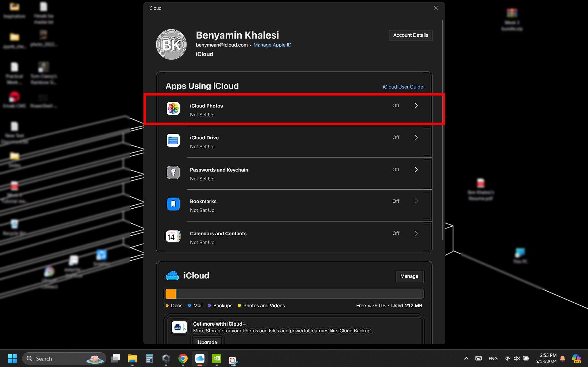Click the taskbar Search box
588x367 pixels.
point(64,358)
